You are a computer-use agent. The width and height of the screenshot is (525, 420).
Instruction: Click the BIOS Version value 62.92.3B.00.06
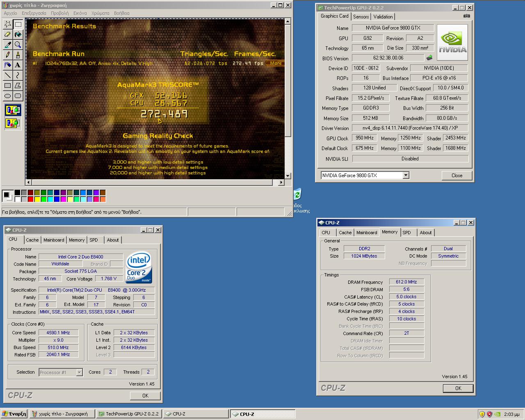(388, 58)
